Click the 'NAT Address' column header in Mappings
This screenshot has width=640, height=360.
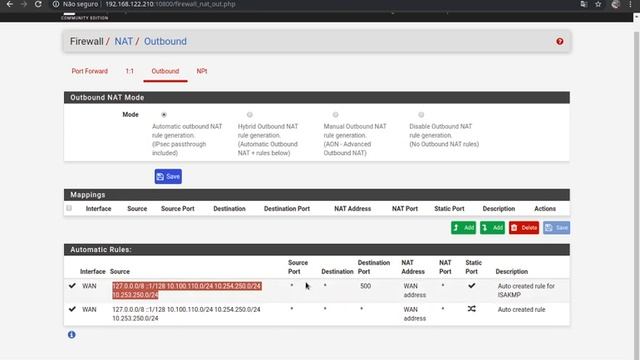tap(353, 209)
